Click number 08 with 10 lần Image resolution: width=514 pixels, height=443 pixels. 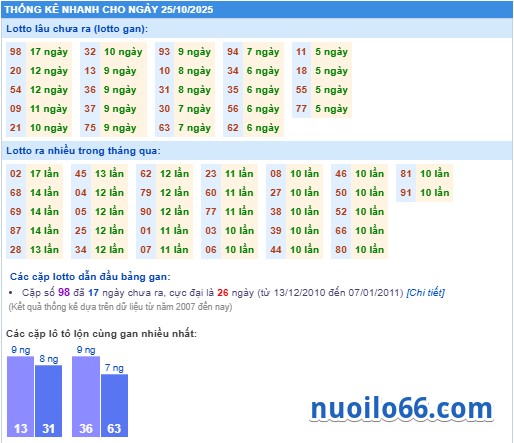click(276, 174)
